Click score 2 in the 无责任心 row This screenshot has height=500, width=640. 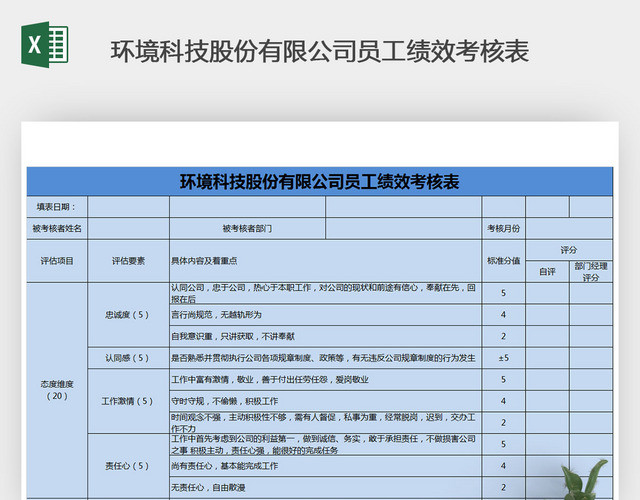point(504,487)
